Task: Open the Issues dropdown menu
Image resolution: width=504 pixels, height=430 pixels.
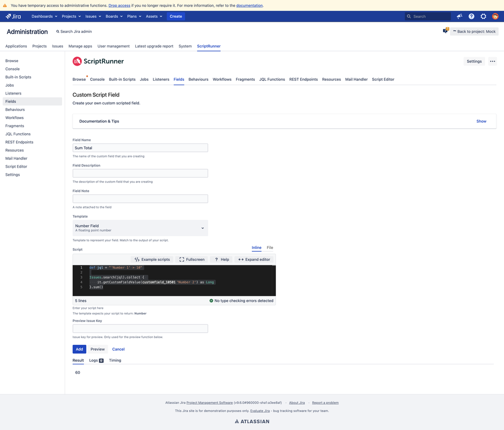Action: point(93,16)
